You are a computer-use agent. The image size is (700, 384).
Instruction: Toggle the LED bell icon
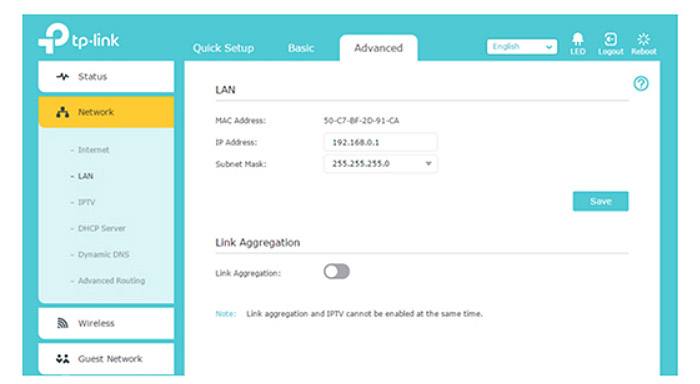[578, 39]
